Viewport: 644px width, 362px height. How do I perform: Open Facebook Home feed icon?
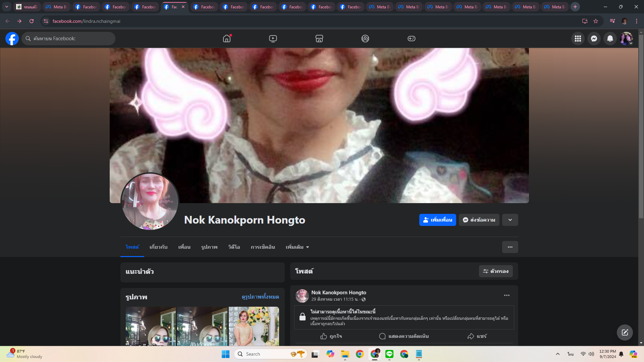227,39
